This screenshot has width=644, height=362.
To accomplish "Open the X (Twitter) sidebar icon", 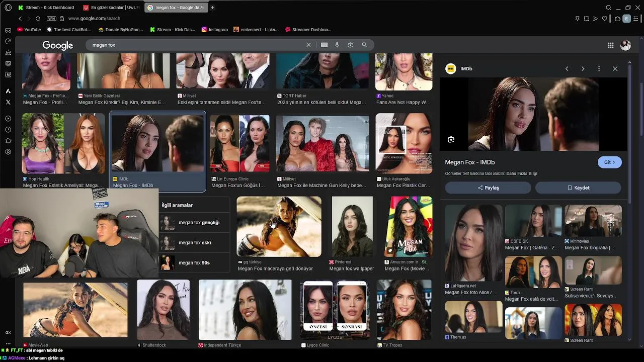I will coord(8,102).
